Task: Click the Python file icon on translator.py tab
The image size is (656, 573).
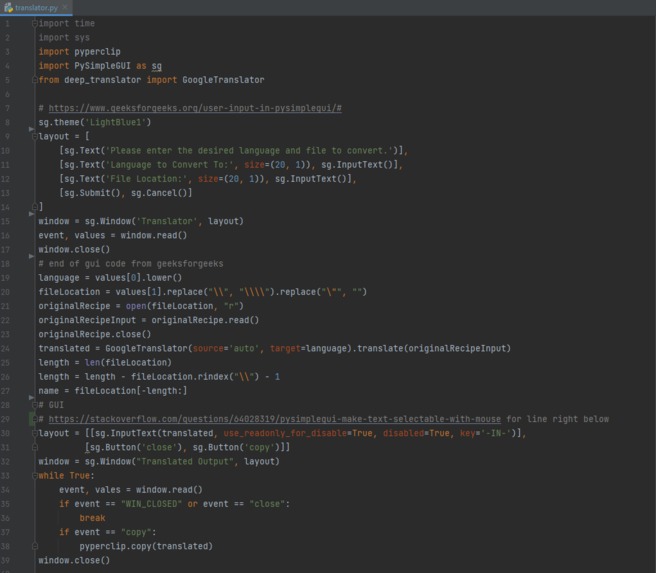Action: click(x=8, y=8)
